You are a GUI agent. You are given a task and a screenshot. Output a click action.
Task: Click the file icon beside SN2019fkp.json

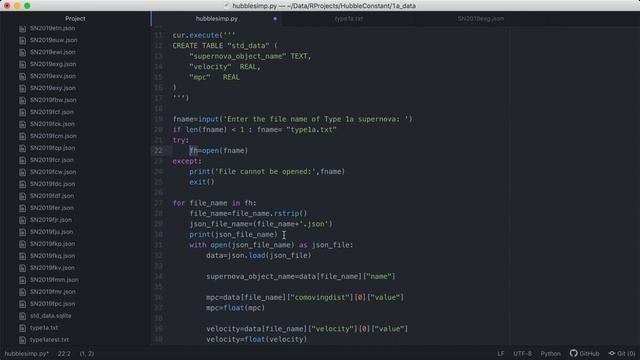click(22, 244)
